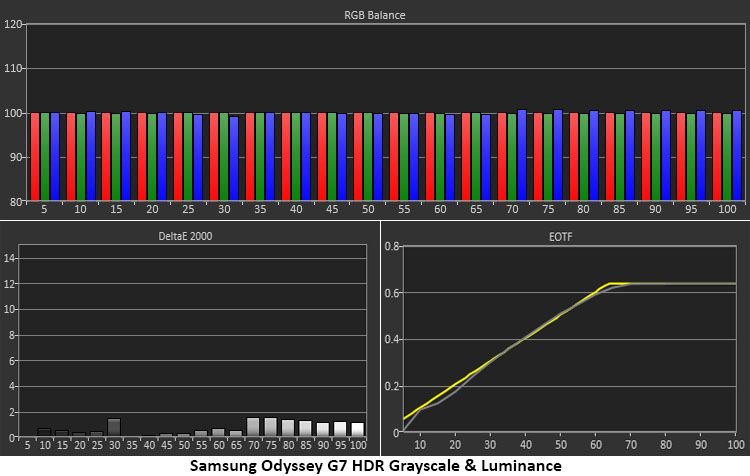Click the EOTF chart title

[560, 237]
